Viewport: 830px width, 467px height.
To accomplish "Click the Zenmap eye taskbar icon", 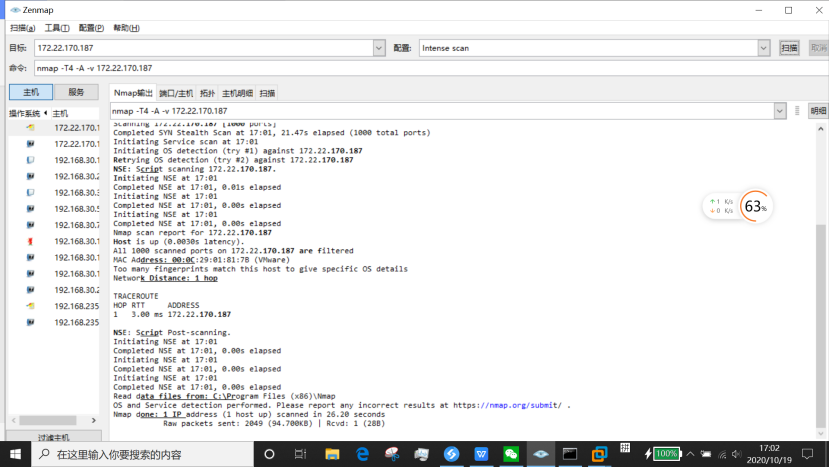I will coord(540,454).
